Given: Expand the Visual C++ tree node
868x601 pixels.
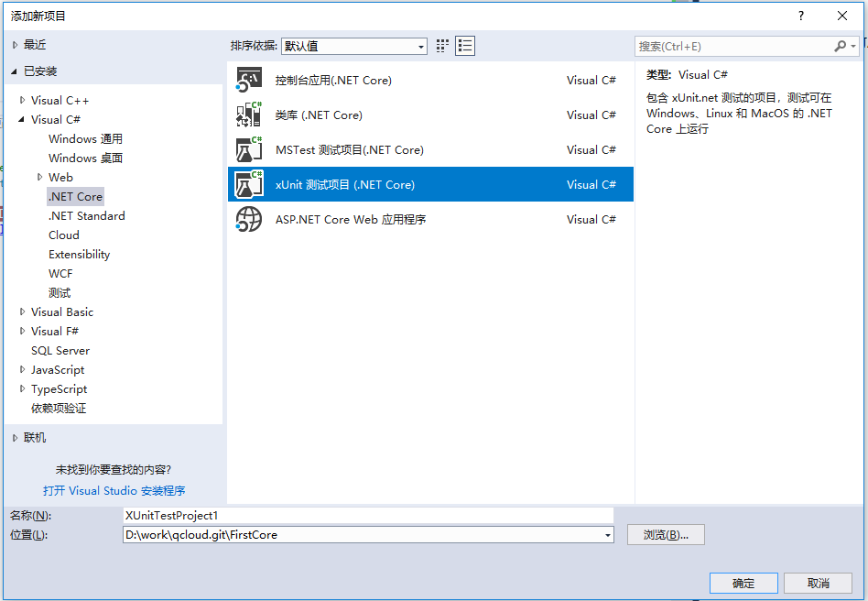Looking at the screenshot, I should 22,100.
